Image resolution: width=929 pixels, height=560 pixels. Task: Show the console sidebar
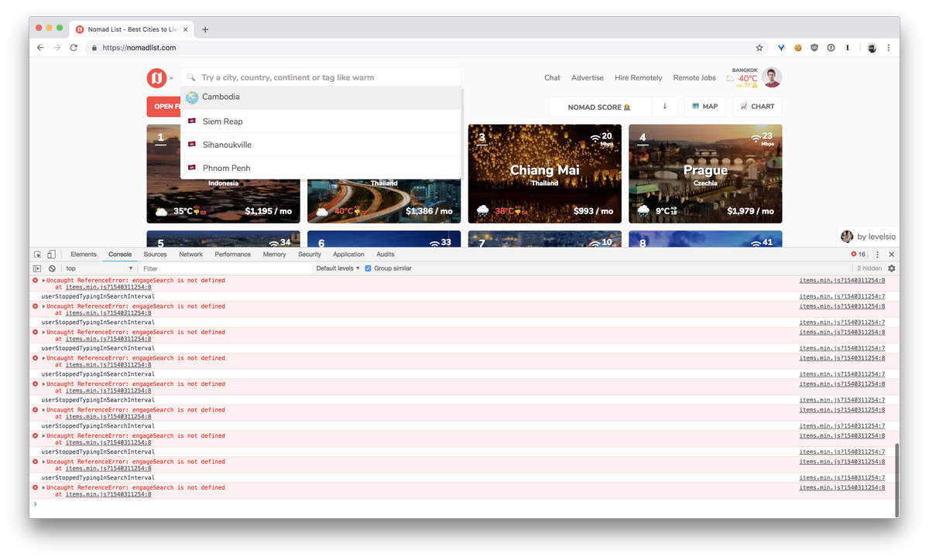pos(37,268)
